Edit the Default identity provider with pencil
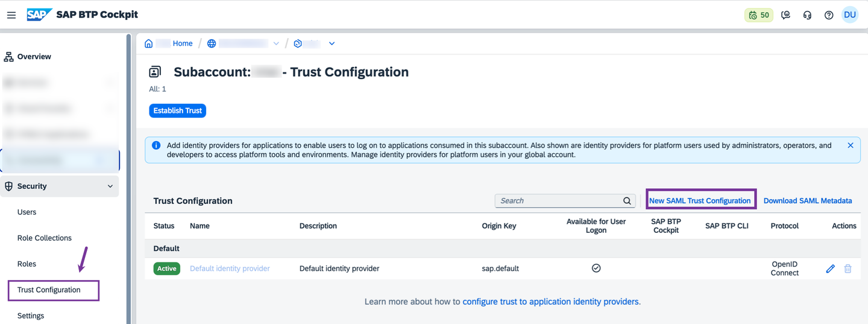 831,268
